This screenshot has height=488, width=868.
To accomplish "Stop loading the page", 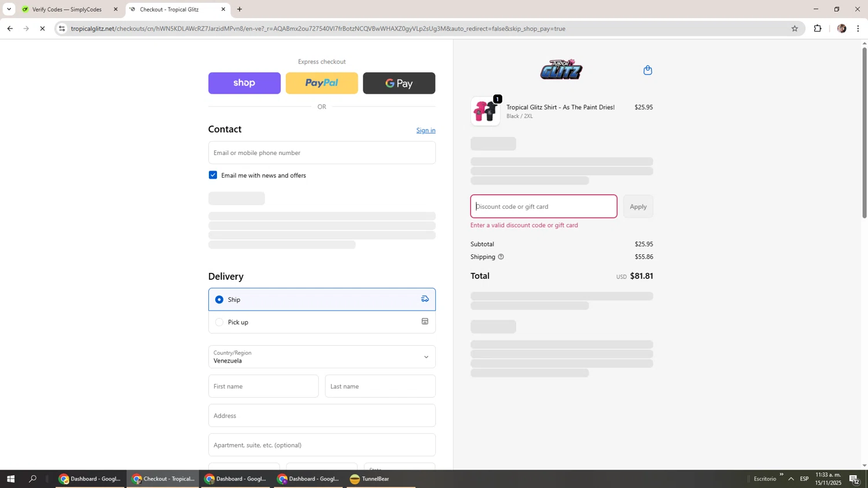I will pyautogui.click(x=42, y=28).
